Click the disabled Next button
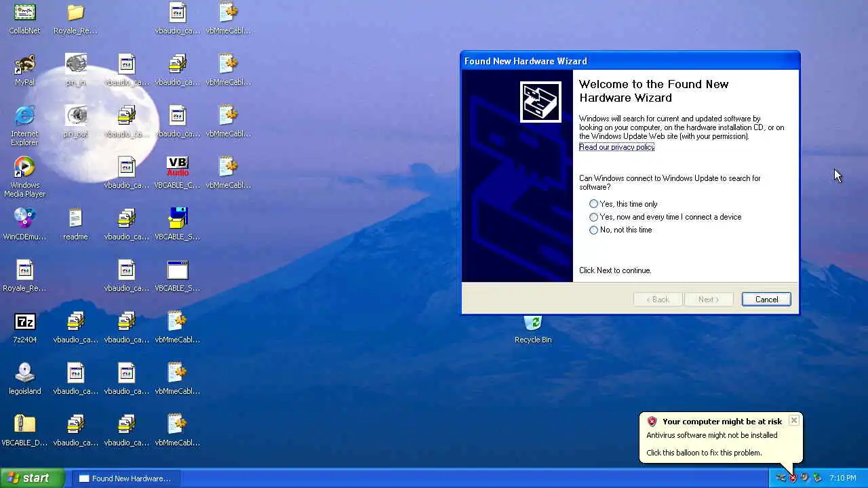The image size is (868, 488). tap(708, 300)
